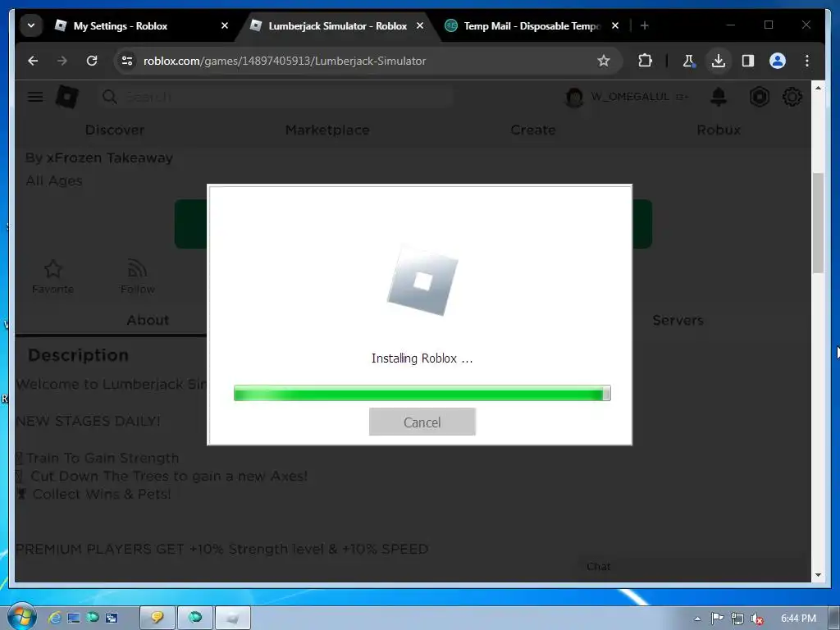Show Chrome downloads

pyautogui.click(x=719, y=61)
